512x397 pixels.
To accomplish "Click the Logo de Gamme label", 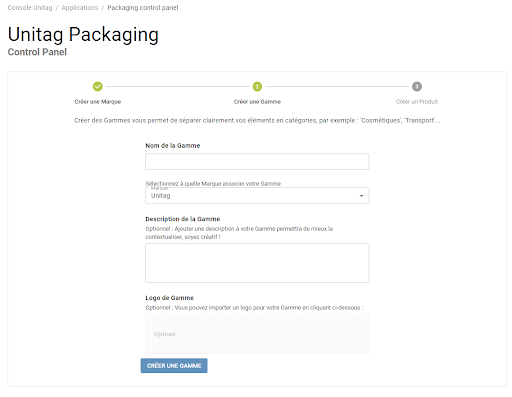I will pyautogui.click(x=169, y=298).
